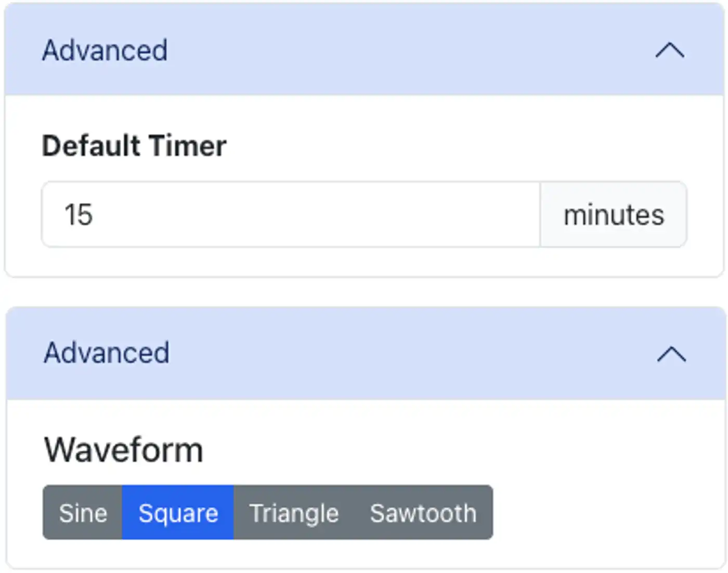Hide the waveform settings via lower chevron
728x573 pixels.
pos(671,354)
